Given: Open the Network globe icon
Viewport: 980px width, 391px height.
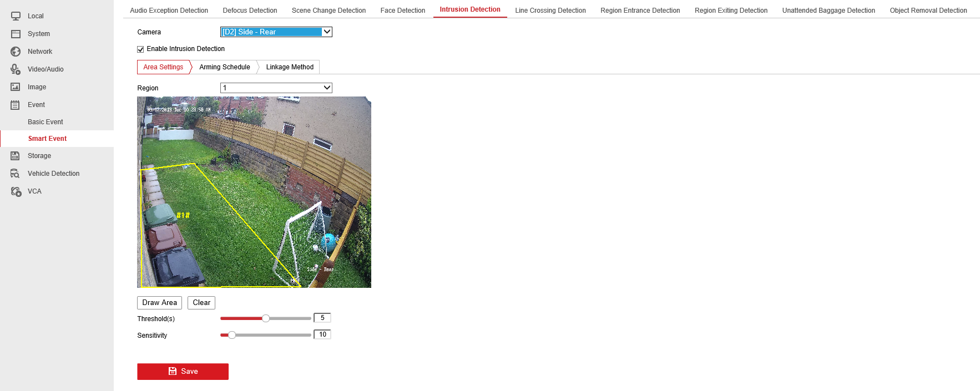Looking at the screenshot, I should coord(16,52).
